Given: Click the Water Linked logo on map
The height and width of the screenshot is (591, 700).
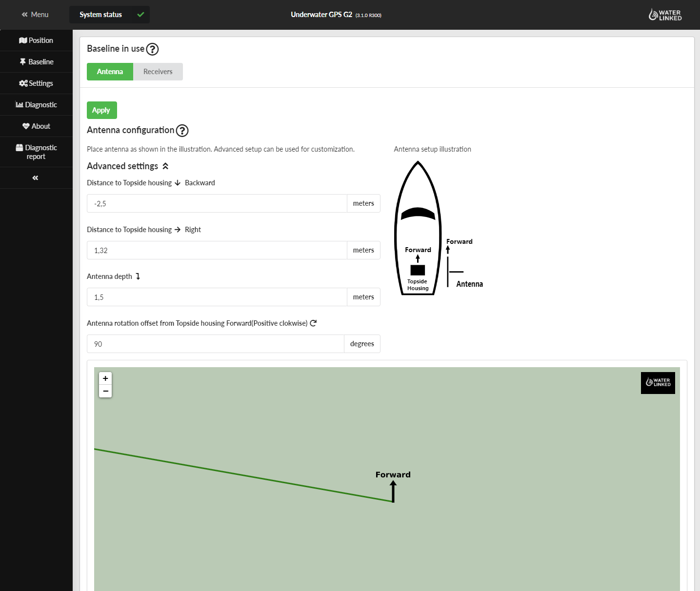Looking at the screenshot, I should coord(658,383).
